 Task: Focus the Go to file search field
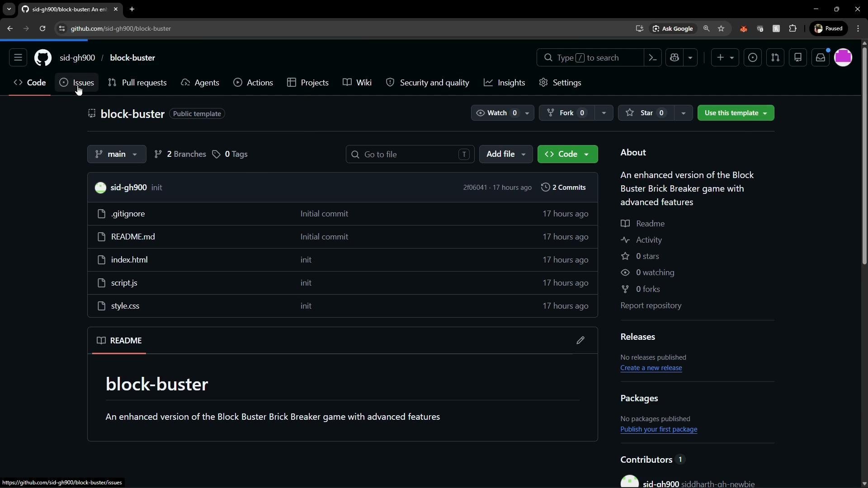click(410, 155)
